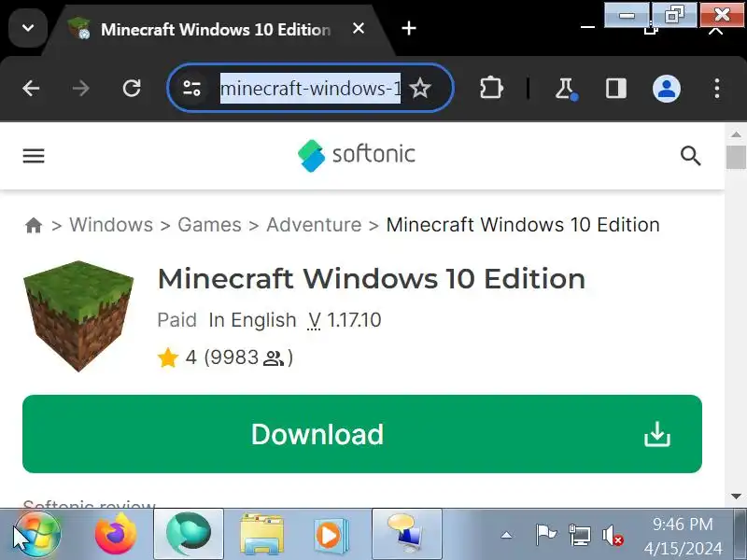Open the Extensions puzzle icon
Viewport: 747px width, 560px height.
(x=491, y=88)
